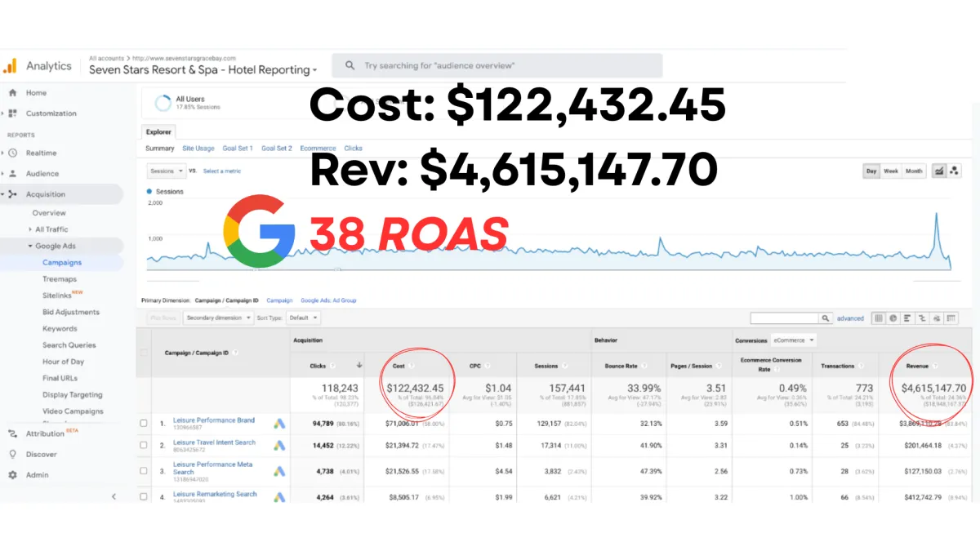980x551 pixels.
Task: Switch to the Goal Set 1 tab
Action: [x=238, y=149]
